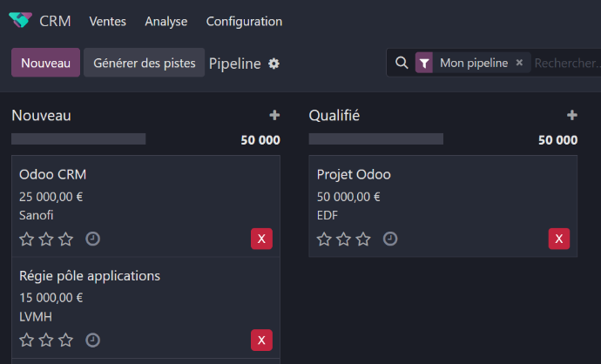601x364 pixels.
Task: Set second star on Régie pôle applications
Action: (x=46, y=340)
